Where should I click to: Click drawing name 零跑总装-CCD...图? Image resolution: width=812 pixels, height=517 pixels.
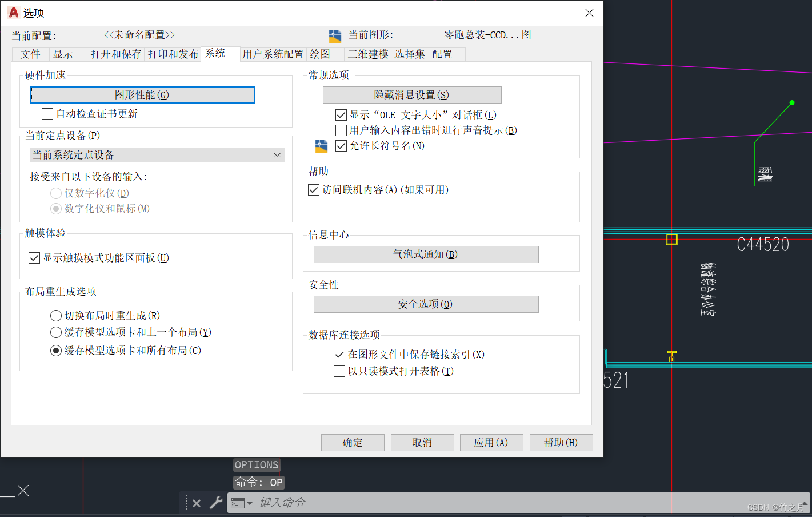point(488,35)
